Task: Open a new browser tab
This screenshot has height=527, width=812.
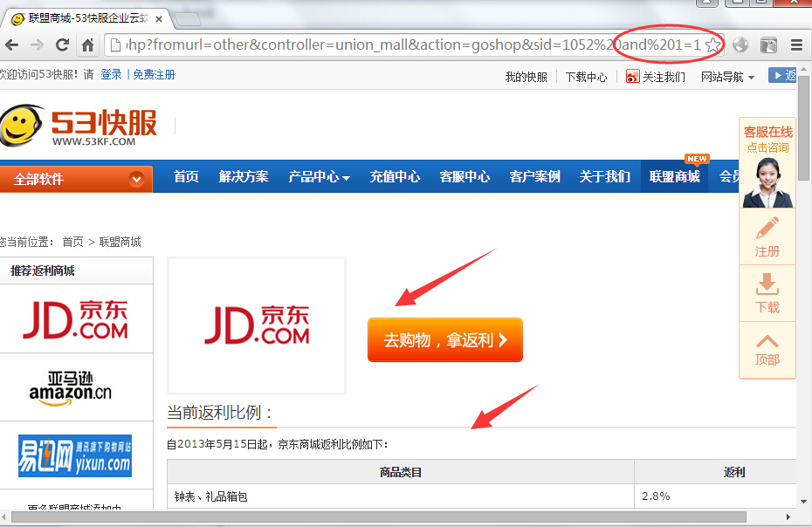Action: tap(187, 20)
